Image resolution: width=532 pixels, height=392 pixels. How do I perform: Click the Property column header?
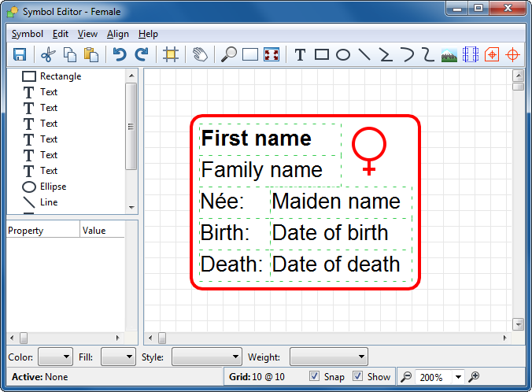click(42, 231)
